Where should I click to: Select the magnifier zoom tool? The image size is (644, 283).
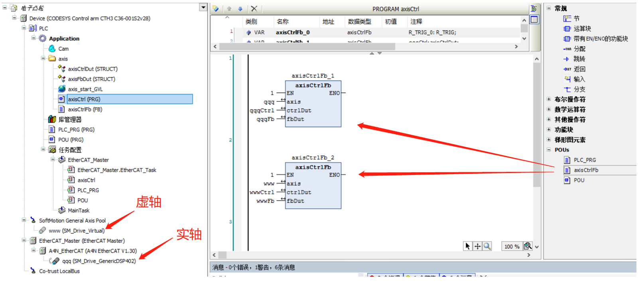click(x=487, y=246)
